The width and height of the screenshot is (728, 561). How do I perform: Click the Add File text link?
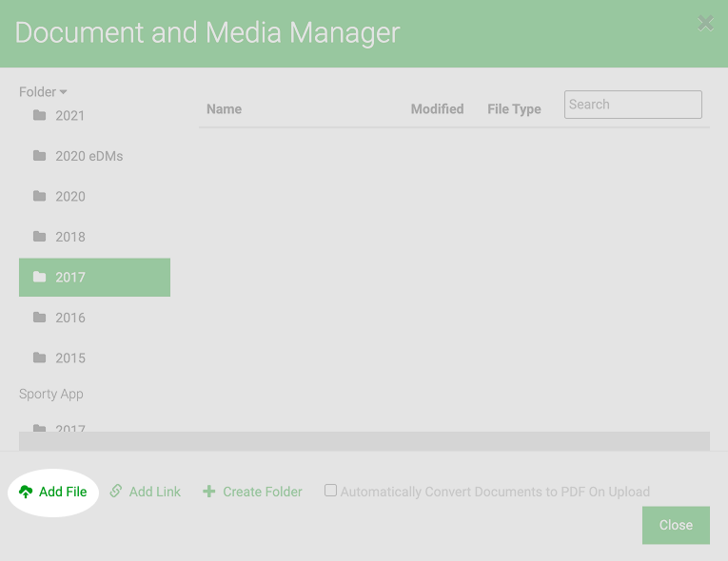63,492
